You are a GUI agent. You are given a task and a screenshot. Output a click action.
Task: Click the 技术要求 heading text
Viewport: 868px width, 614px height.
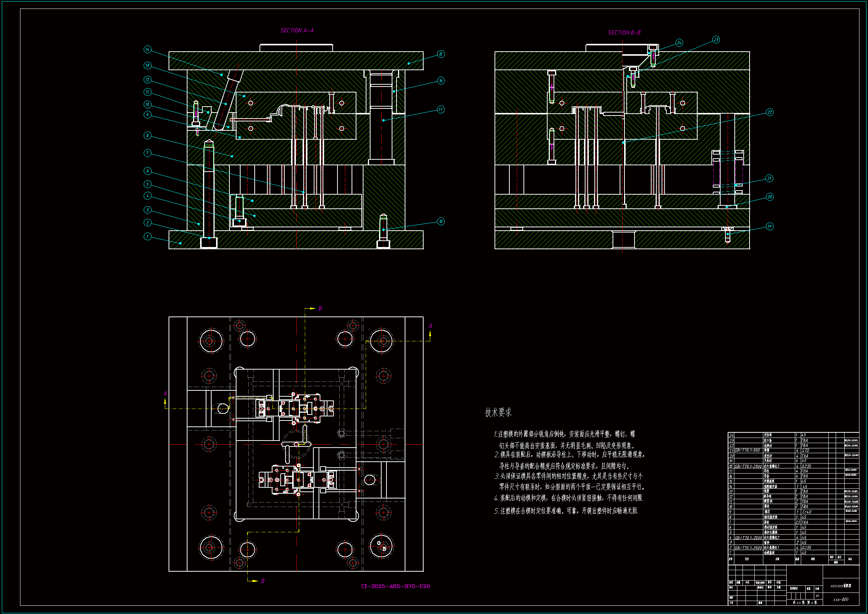498,413
